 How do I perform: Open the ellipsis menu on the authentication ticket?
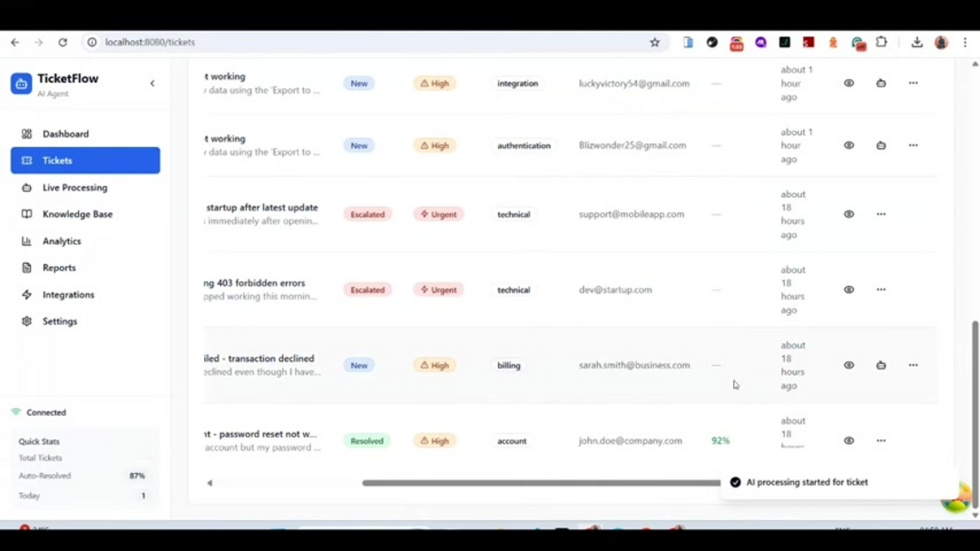[x=913, y=144]
